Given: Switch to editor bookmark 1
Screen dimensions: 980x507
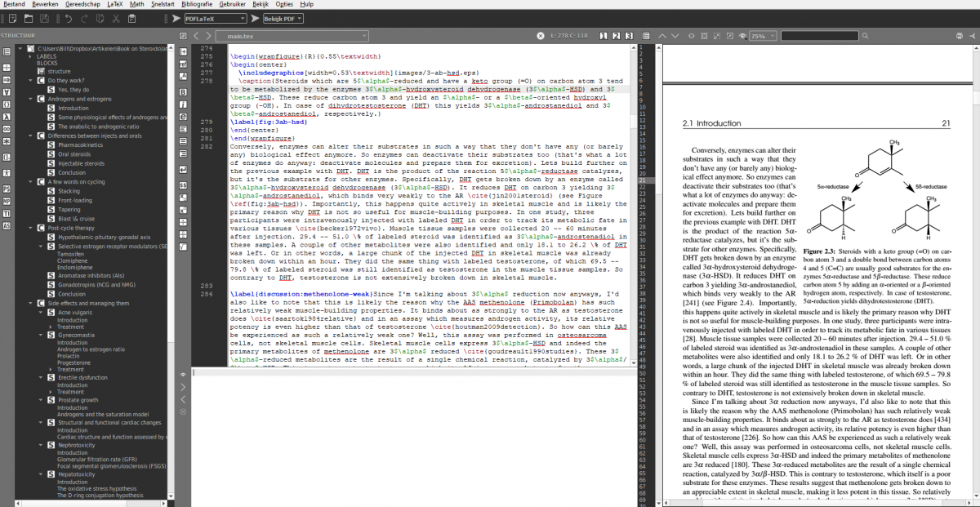Looking at the screenshot, I should (x=602, y=37).
